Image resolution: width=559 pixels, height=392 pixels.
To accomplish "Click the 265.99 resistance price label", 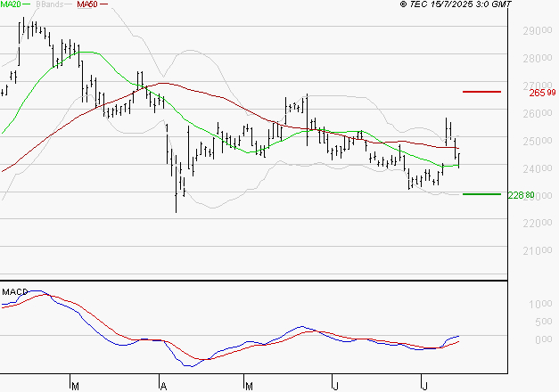I will (x=542, y=93).
